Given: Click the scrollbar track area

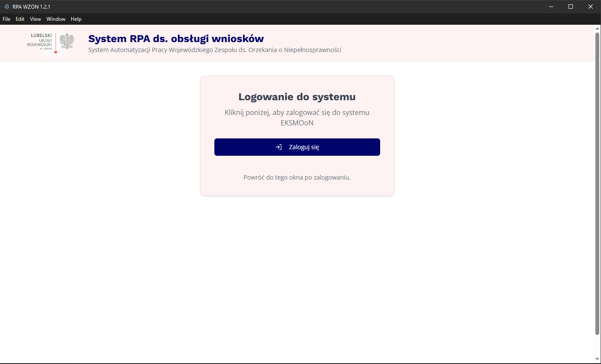Looking at the screenshot, I should 598,195.
